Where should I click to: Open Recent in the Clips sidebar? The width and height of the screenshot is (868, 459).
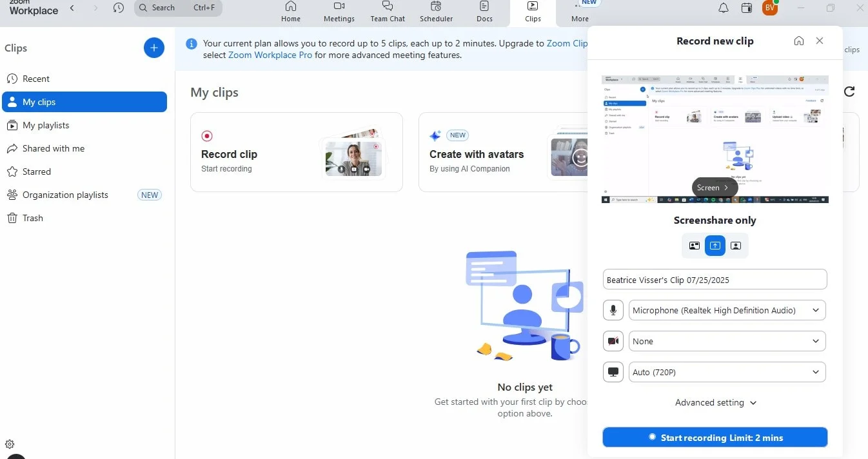pos(84,79)
